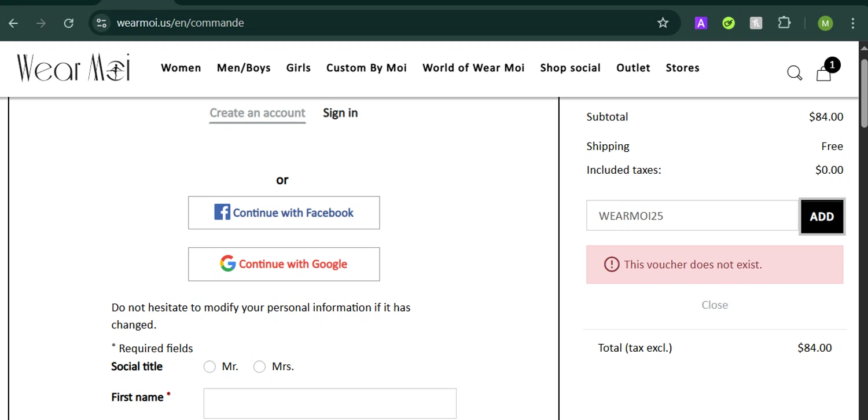Click the voucher code input field

pos(693,216)
